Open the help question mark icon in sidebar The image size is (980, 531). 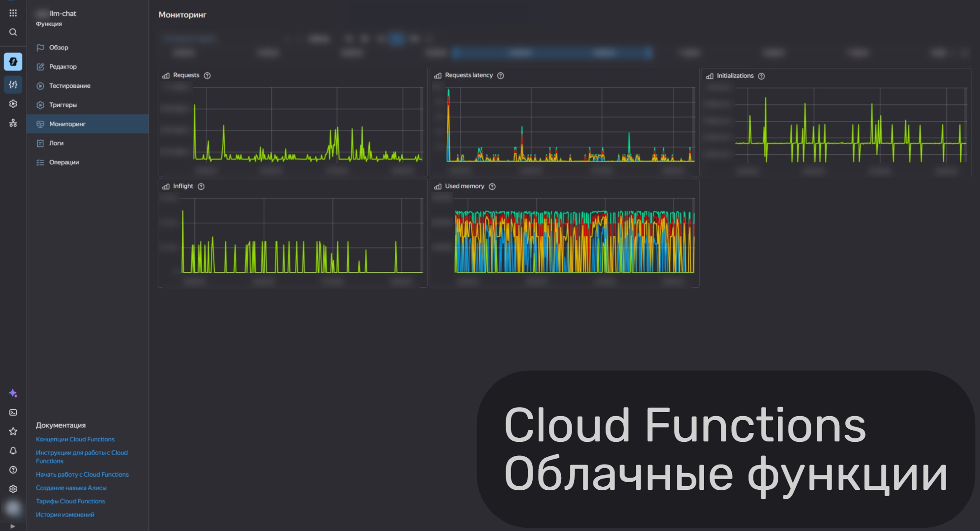point(13,470)
